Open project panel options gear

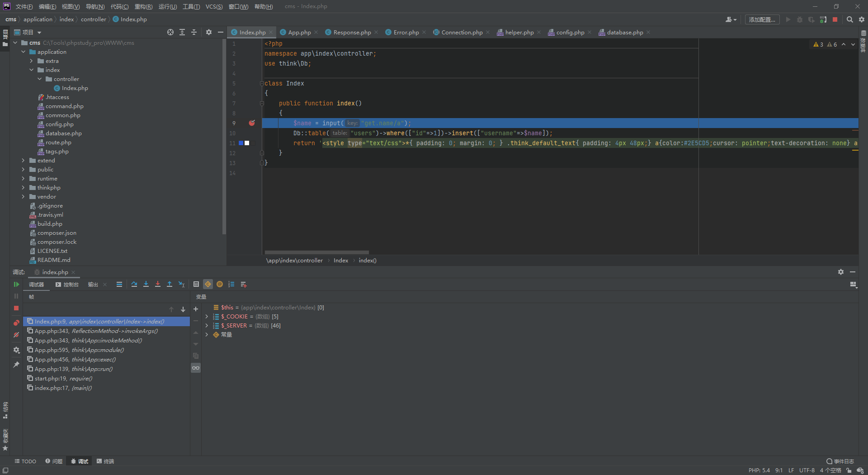(x=209, y=32)
